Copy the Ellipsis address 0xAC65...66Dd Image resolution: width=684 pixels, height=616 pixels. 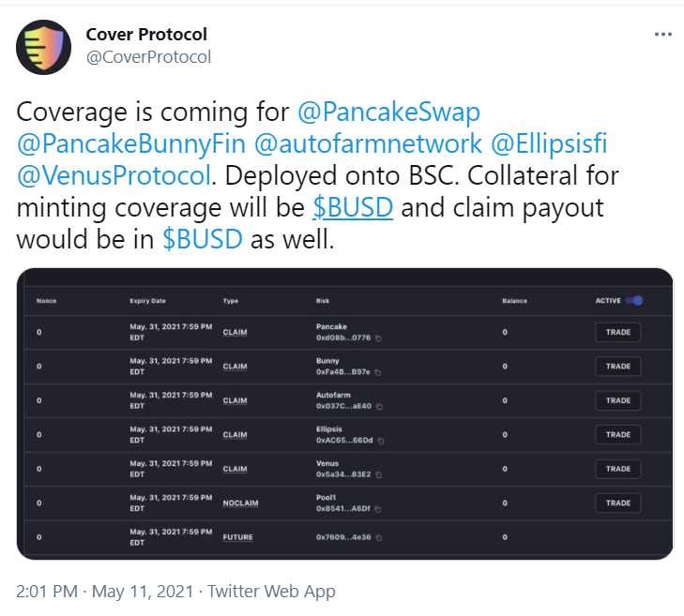(x=381, y=441)
